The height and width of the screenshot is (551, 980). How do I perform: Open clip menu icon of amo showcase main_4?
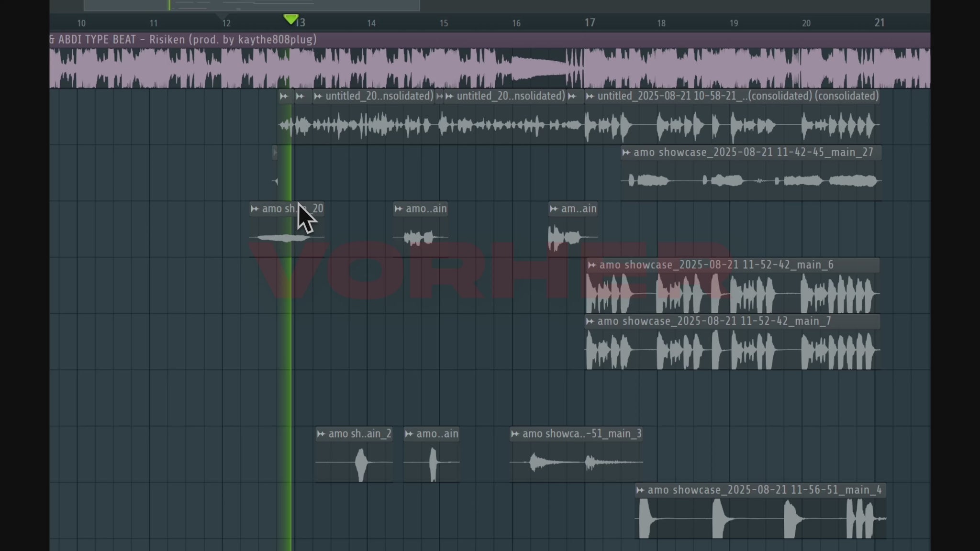coord(640,490)
